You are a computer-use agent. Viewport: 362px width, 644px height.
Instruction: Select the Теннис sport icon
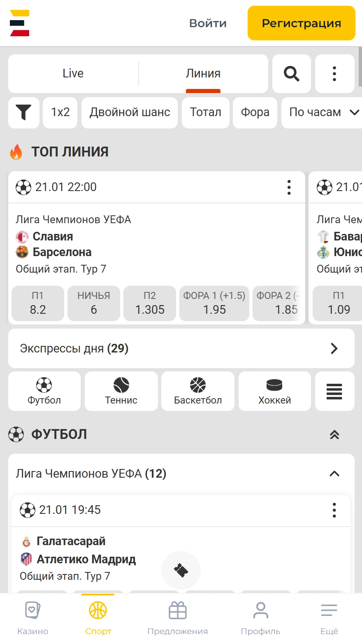(x=121, y=391)
